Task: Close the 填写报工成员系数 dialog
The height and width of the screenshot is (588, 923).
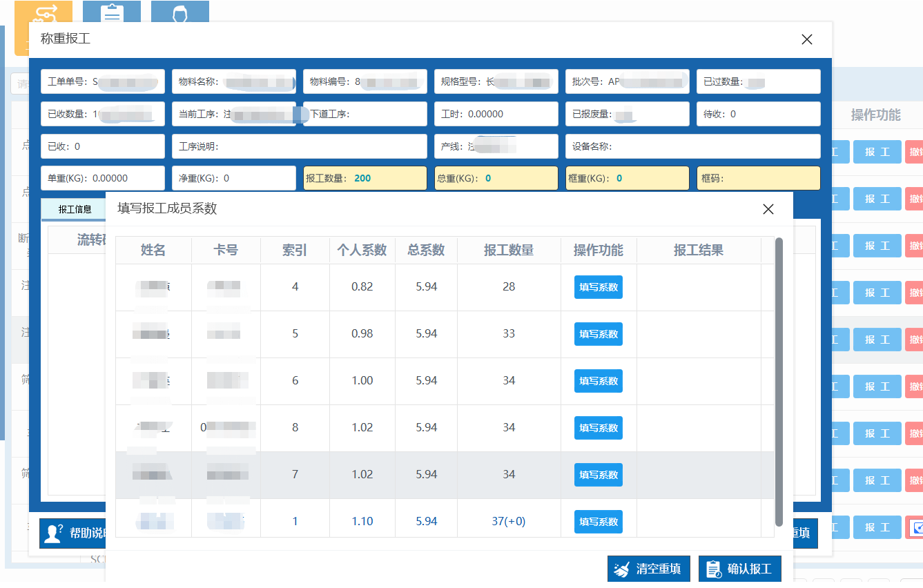Action: (x=768, y=209)
